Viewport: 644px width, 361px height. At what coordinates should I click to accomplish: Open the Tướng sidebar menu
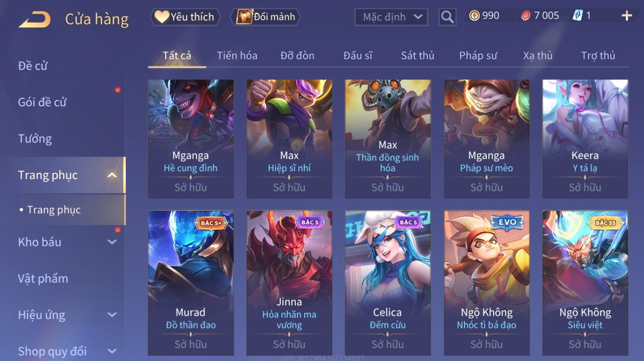tap(35, 139)
